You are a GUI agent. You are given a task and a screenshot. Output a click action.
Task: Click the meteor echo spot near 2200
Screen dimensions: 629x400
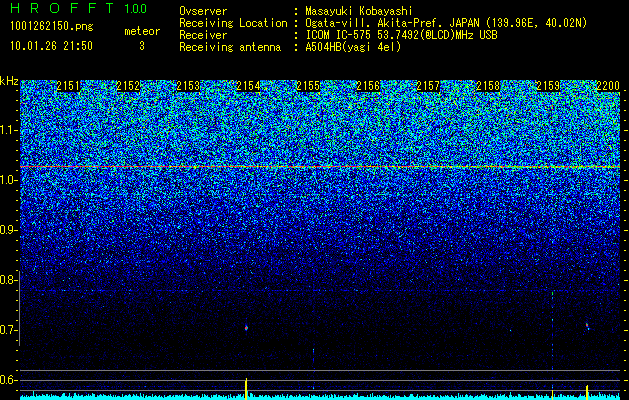(x=587, y=325)
